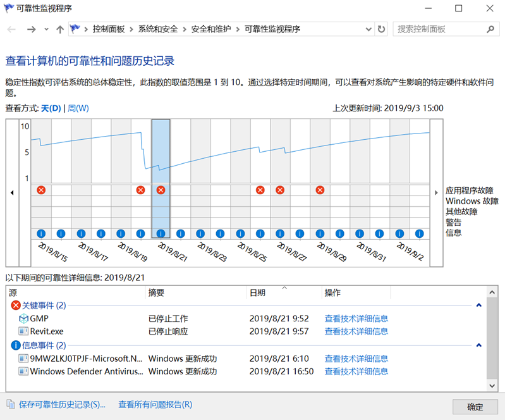Switch view to 天(D)

pos(51,108)
